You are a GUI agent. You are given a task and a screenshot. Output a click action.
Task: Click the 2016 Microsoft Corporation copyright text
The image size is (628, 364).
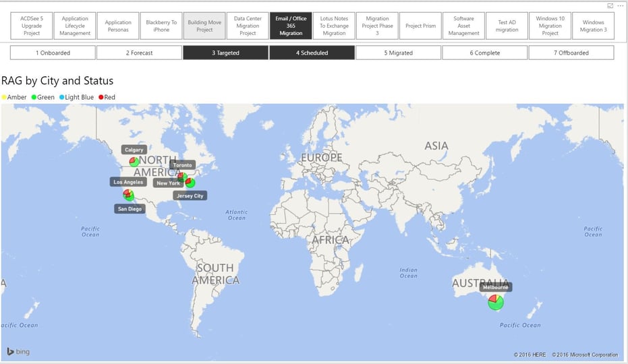tap(585, 355)
